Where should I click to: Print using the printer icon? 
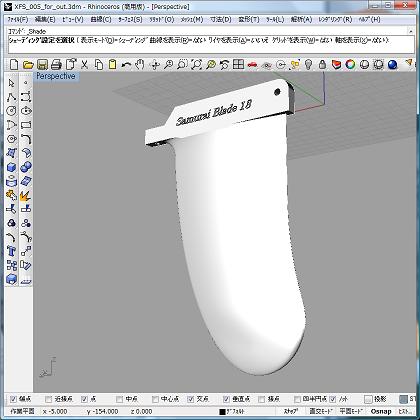coord(56,64)
